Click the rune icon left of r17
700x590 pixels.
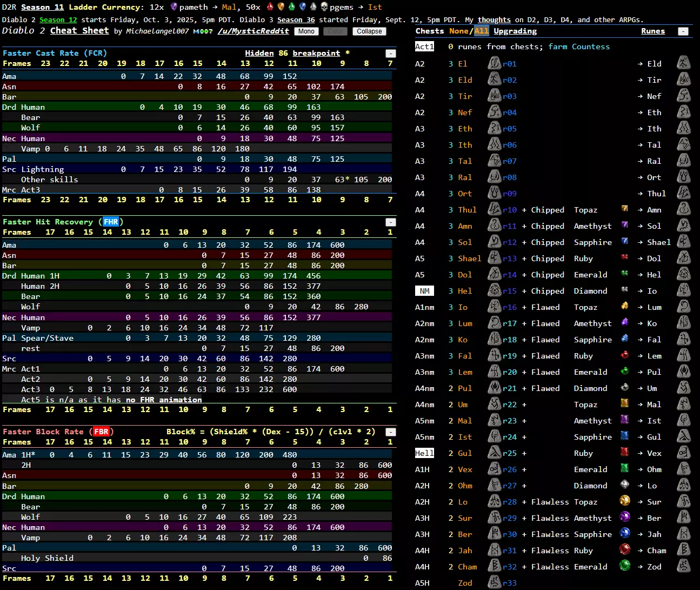tap(495, 323)
